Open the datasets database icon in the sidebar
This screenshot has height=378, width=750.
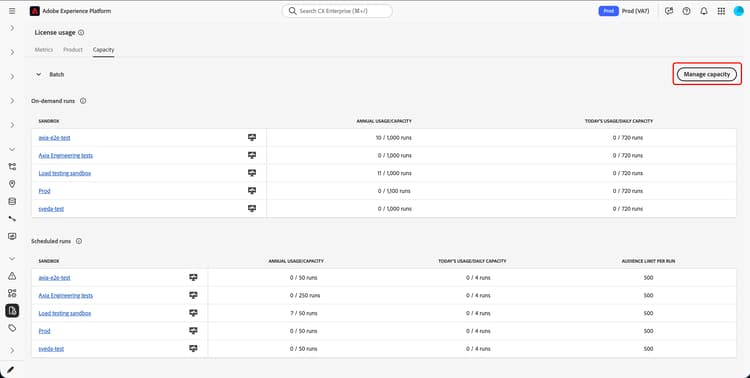(12, 201)
